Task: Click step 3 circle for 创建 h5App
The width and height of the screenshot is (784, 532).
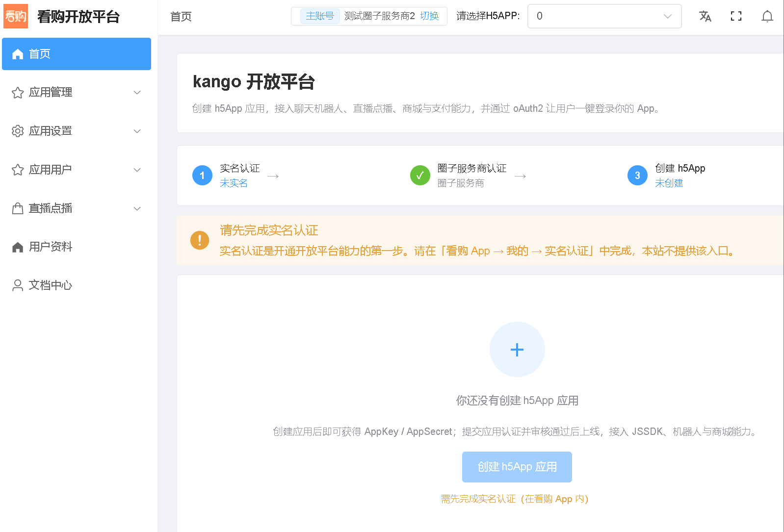Action: (637, 176)
